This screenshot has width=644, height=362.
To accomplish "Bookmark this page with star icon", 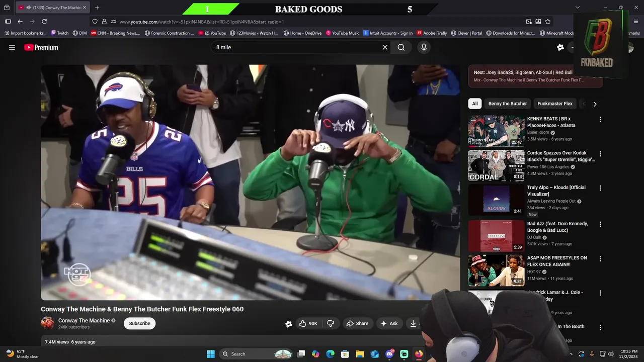I will point(548,22).
